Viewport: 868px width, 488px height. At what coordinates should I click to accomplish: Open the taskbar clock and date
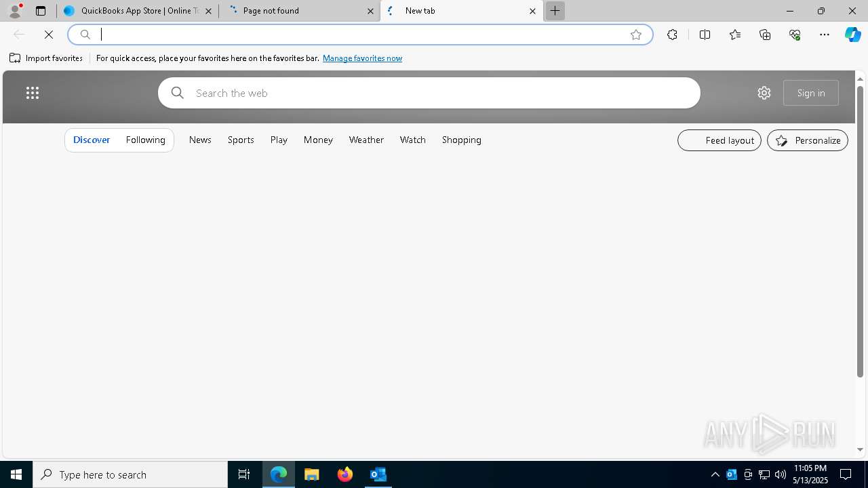(x=810, y=474)
